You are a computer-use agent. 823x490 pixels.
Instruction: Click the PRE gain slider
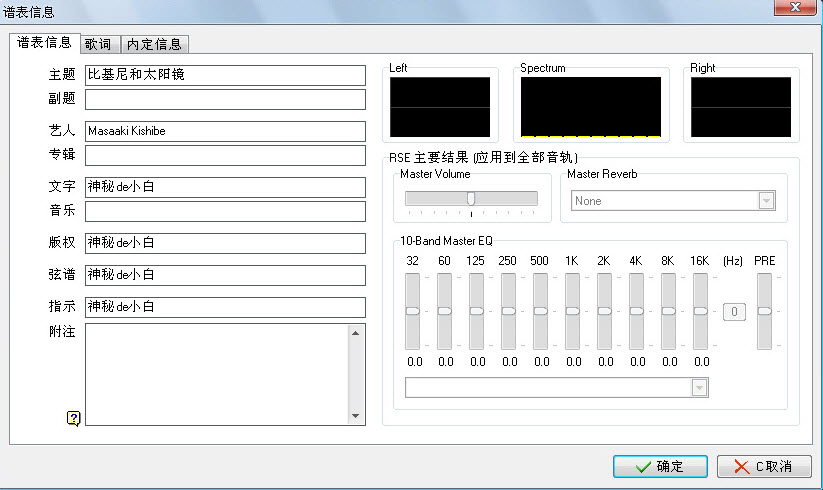(765, 311)
